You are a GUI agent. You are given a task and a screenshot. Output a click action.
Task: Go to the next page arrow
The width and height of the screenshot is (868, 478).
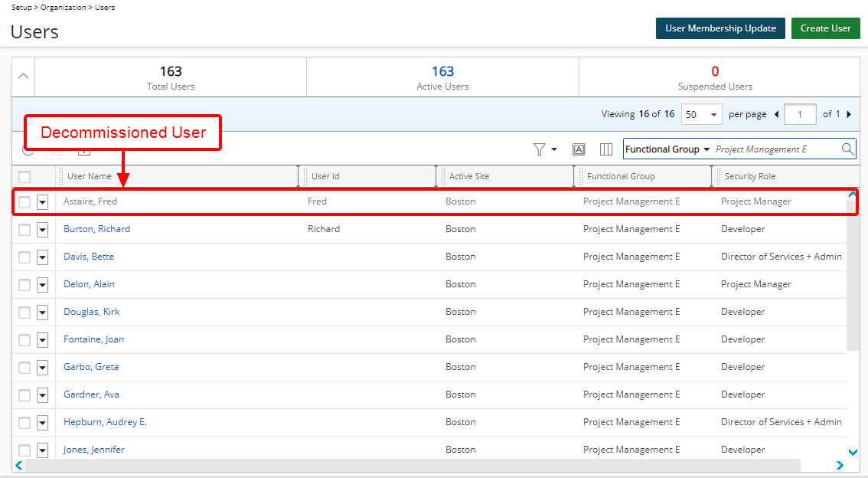(x=848, y=115)
